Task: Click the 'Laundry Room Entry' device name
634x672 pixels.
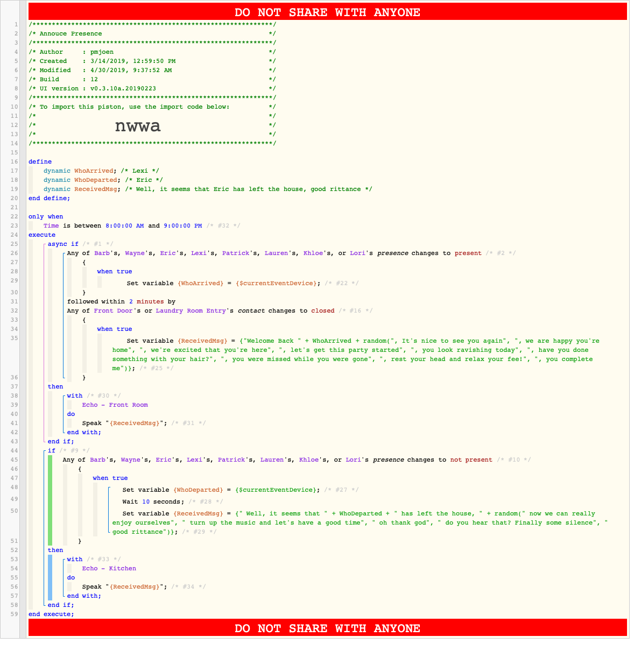Action: click(x=191, y=310)
